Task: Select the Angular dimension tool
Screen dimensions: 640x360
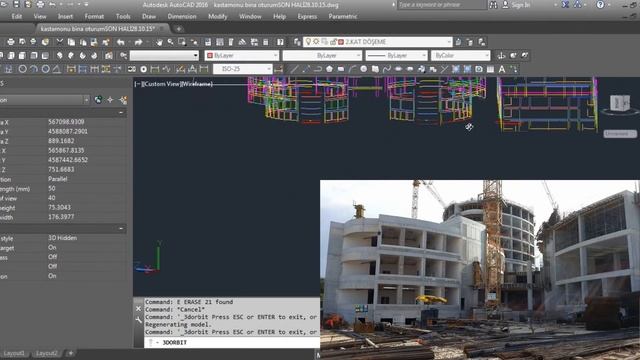Action: tap(57, 69)
